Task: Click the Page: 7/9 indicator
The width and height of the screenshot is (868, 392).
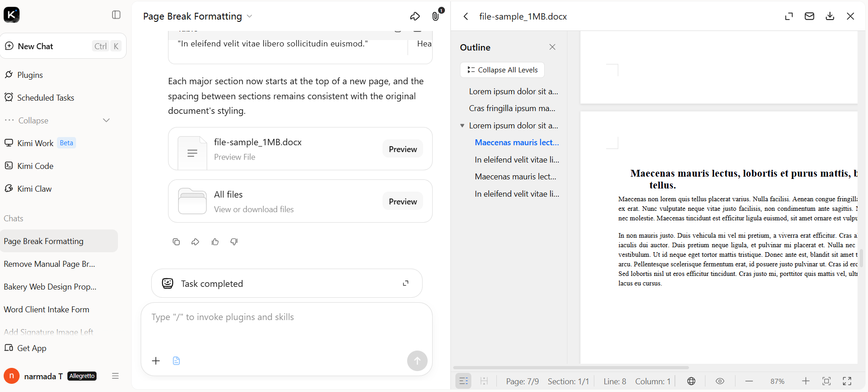Action: click(x=522, y=382)
